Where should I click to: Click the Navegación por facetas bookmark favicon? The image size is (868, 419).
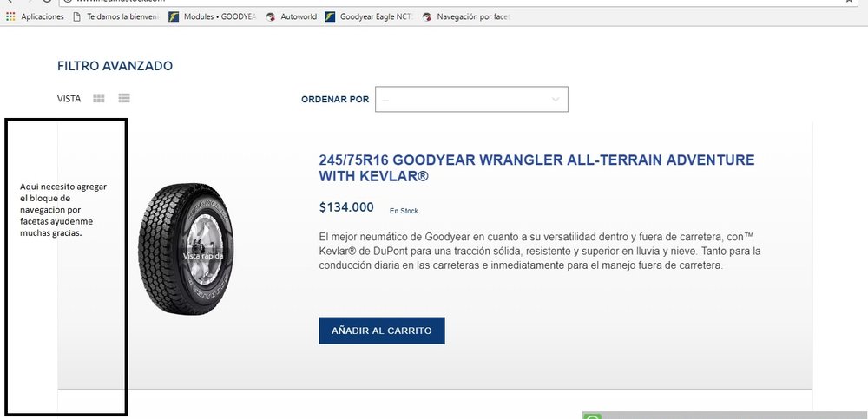pyautogui.click(x=427, y=16)
